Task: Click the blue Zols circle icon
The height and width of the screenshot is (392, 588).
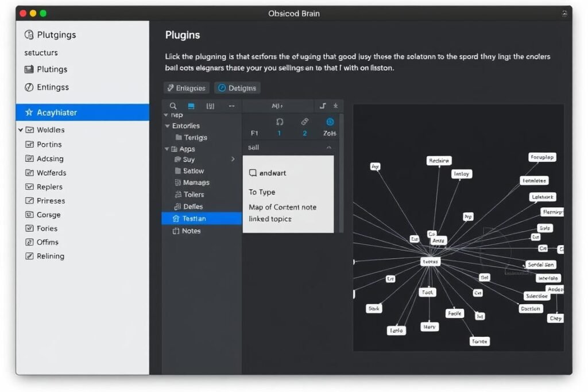Action: pos(329,121)
